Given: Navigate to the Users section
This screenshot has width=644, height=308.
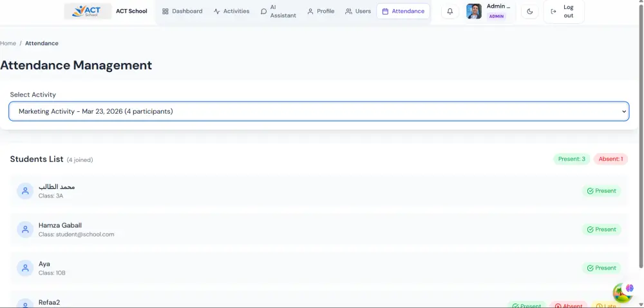Looking at the screenshot, I should [x=357, y=12].
